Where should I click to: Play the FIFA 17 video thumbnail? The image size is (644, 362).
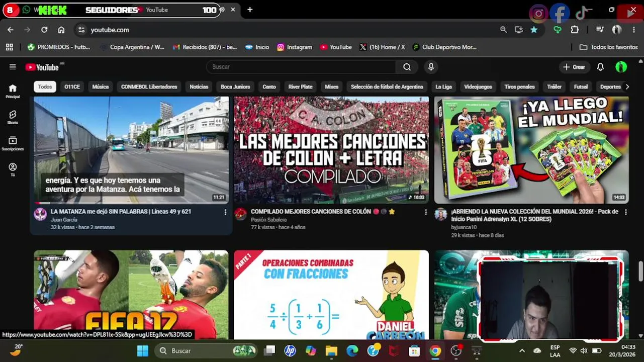coord(131,295)
